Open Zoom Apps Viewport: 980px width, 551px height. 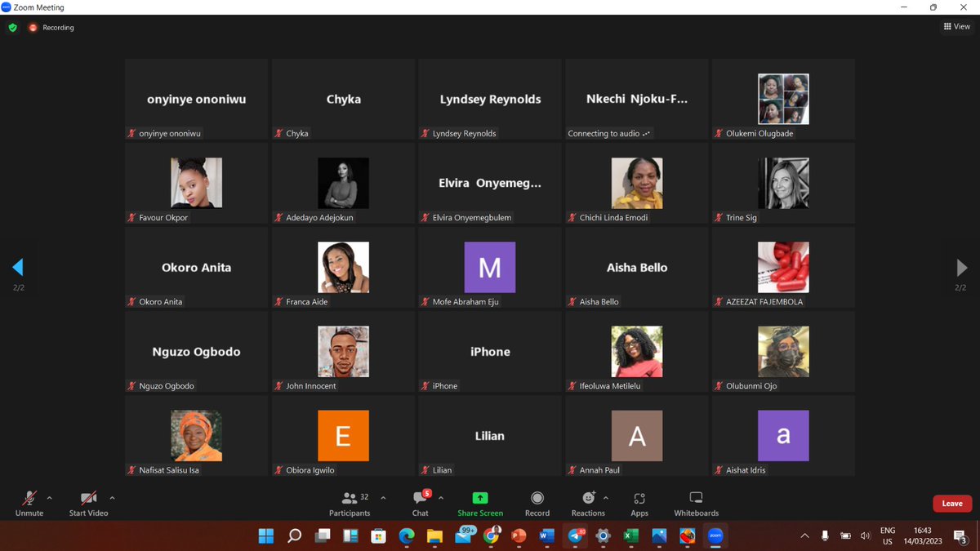[639, 503]
